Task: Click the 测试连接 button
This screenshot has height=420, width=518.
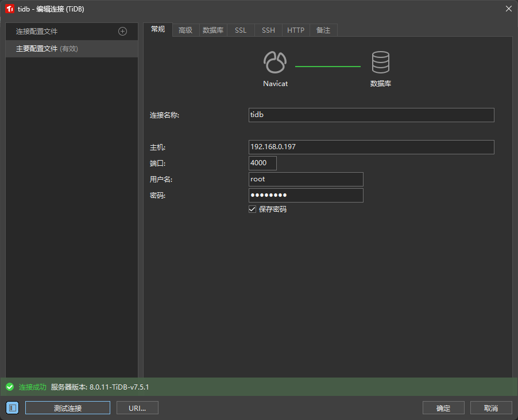Action: pos(68,408)
